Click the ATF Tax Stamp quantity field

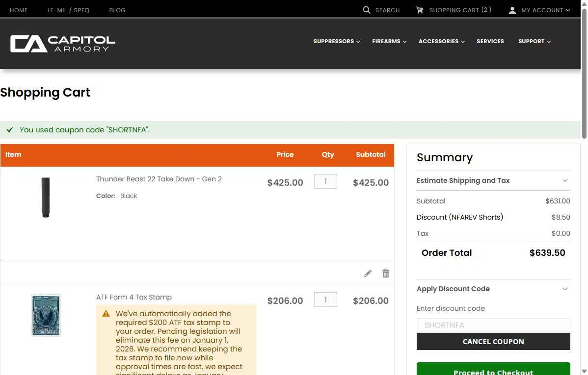(325, 300)
